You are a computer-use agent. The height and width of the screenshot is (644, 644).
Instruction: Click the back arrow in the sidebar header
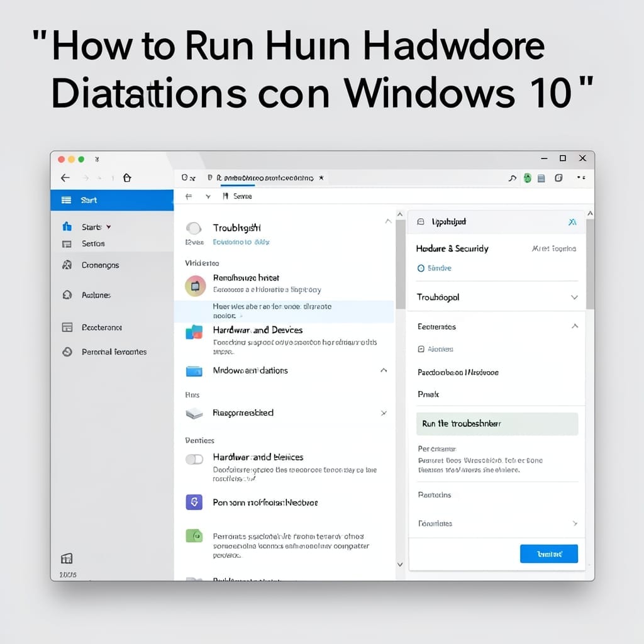click(65, 178)
